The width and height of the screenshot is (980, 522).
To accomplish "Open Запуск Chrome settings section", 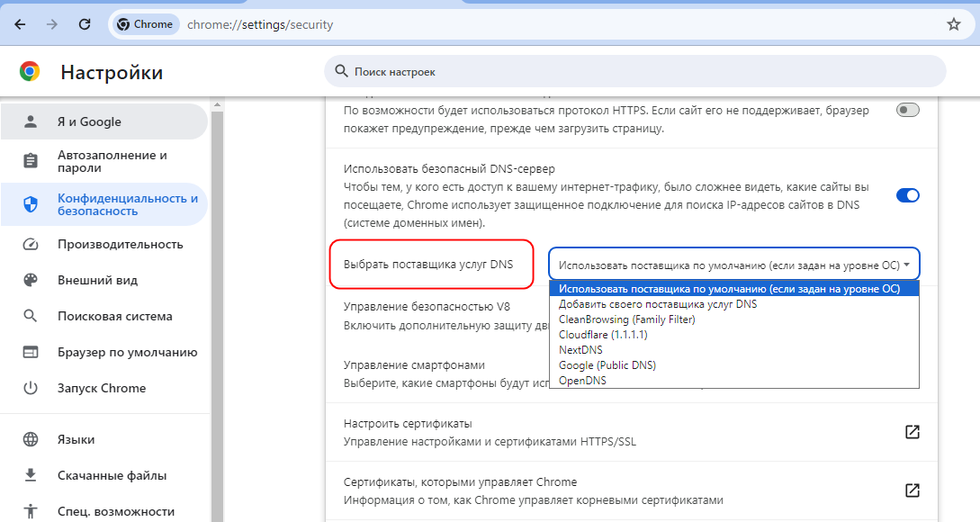I will tap(104, 388).
